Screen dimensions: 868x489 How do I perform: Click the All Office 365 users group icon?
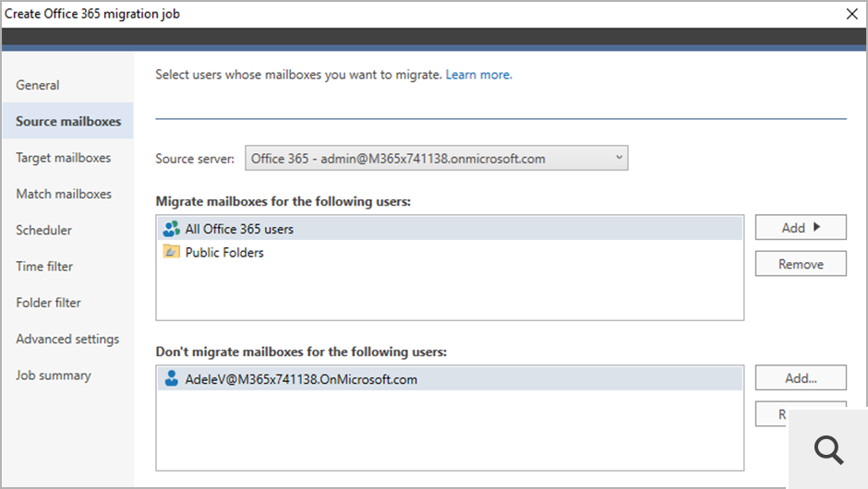pyautogui.click(x=172, y=229)
